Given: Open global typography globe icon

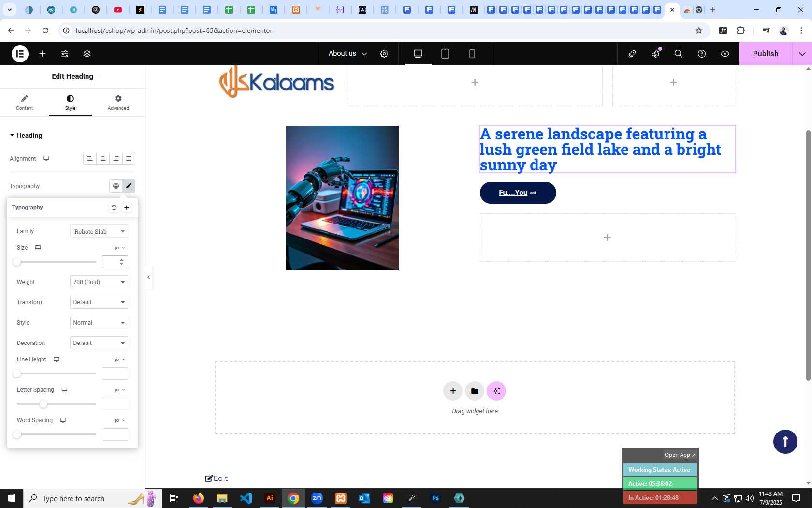Looking at the screenshot, I should point(116,186).
